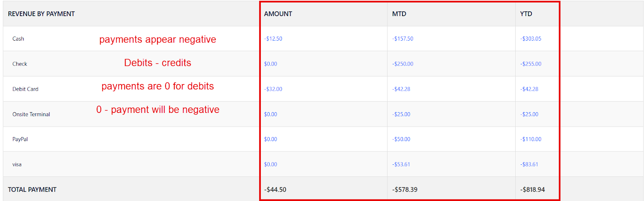Select the PayPal row label
Image resolution: width=644 pixels, height=201 pixels.
point(20,139)
